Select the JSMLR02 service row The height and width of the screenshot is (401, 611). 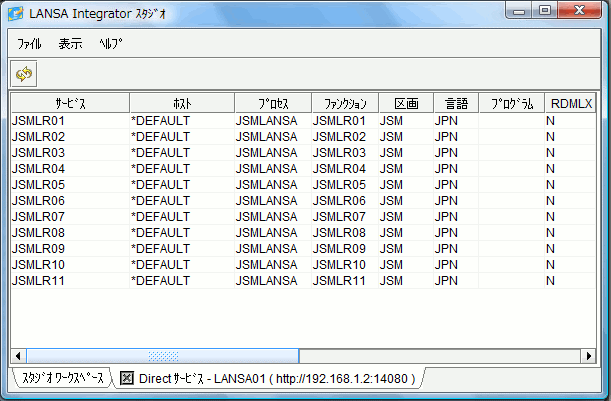point(303,137)
